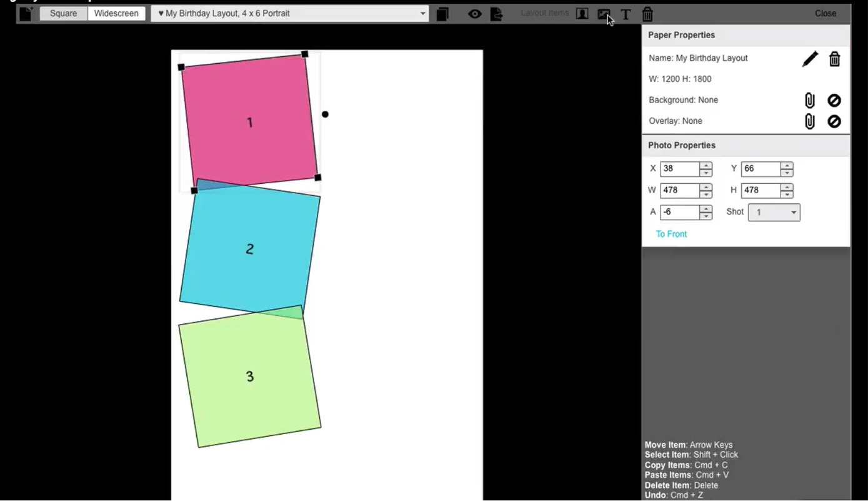The image size is (868, 501).
Task: Attach a background with paperclip icon
Action: 809,100
